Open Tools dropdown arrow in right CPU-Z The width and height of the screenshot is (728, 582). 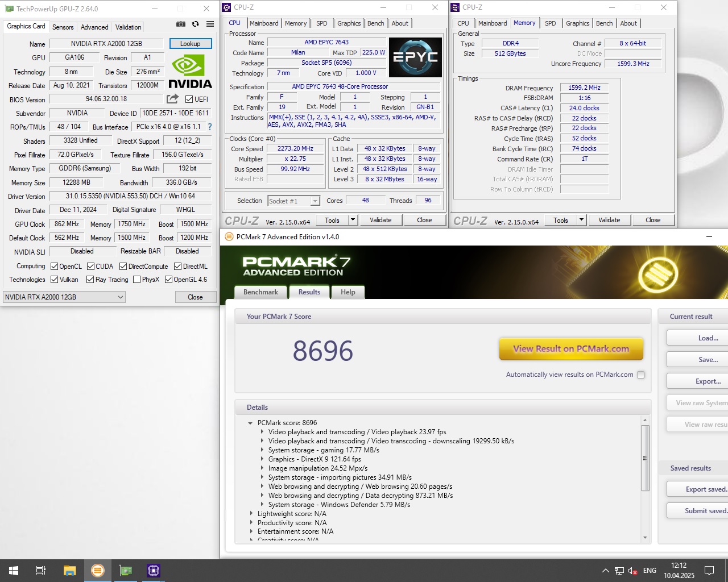[581, 220]
